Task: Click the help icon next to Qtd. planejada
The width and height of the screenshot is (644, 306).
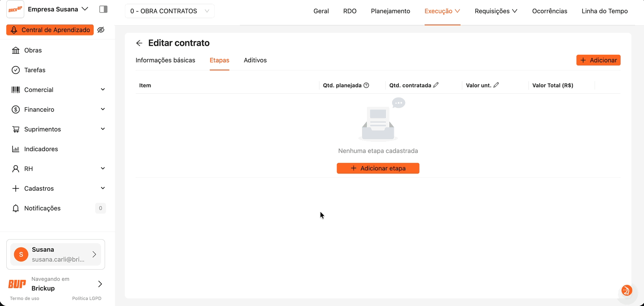Action: tap(366, 85)
